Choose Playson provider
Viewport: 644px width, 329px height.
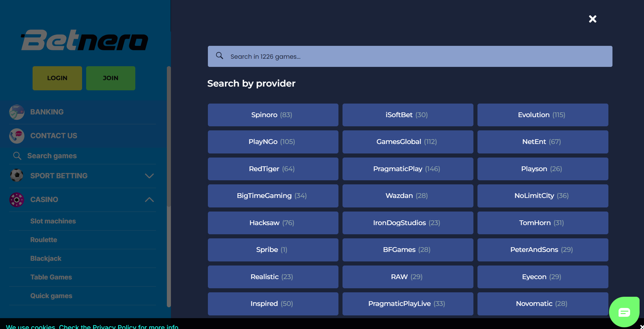(x=543, y=169)
